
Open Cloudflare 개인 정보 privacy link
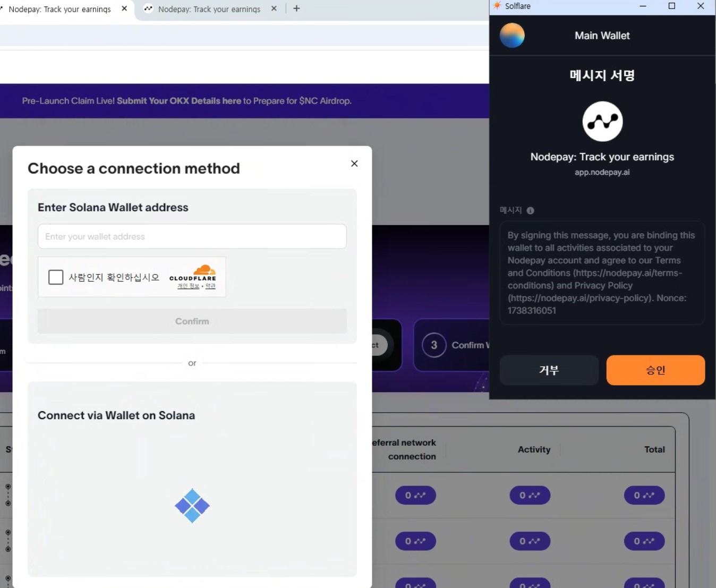click(x=188, y=286)
